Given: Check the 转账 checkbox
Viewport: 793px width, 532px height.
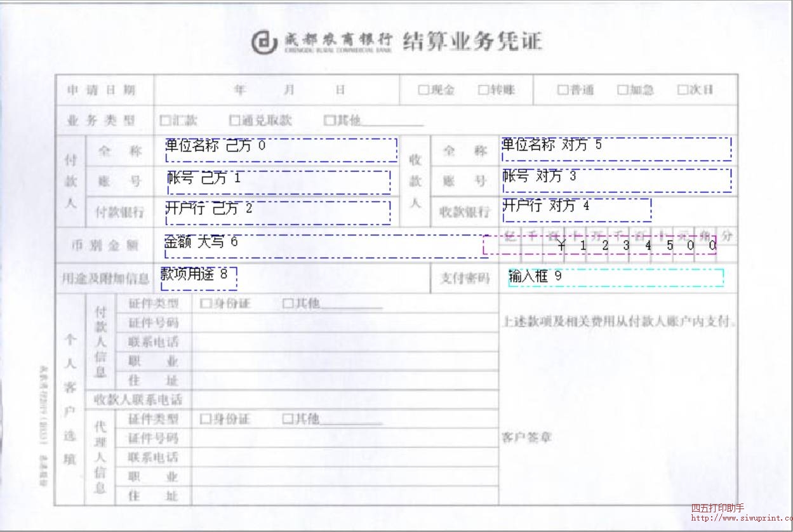Looking at the screenshot, I should click(483, 90).
